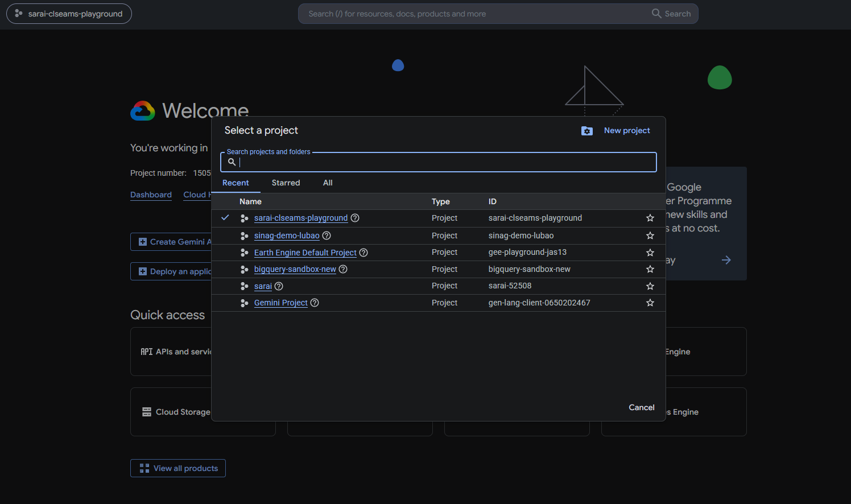Switch to the Recent tab
This screenshot has height=504, width=851.
236,183
